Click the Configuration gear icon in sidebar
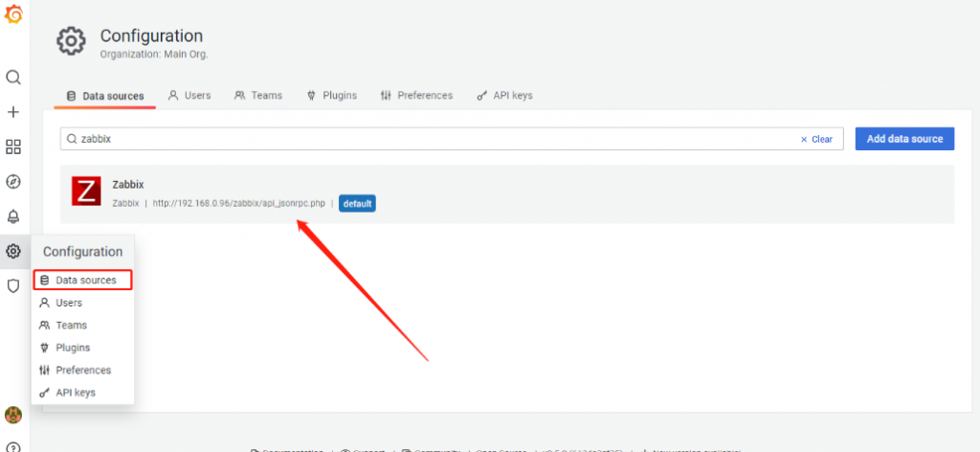 (x=13, y=251)
